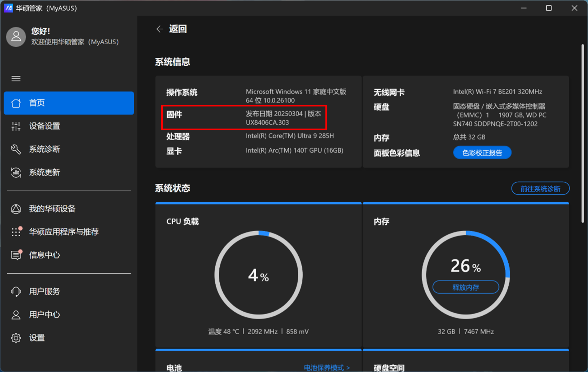Click the headset icon beside 用户服务

(16, 291)
